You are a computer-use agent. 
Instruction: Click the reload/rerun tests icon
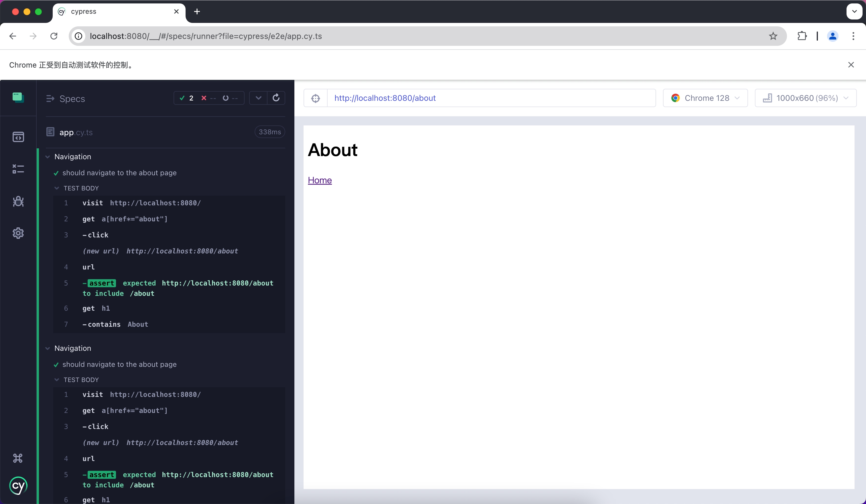[x=276, y=99]
